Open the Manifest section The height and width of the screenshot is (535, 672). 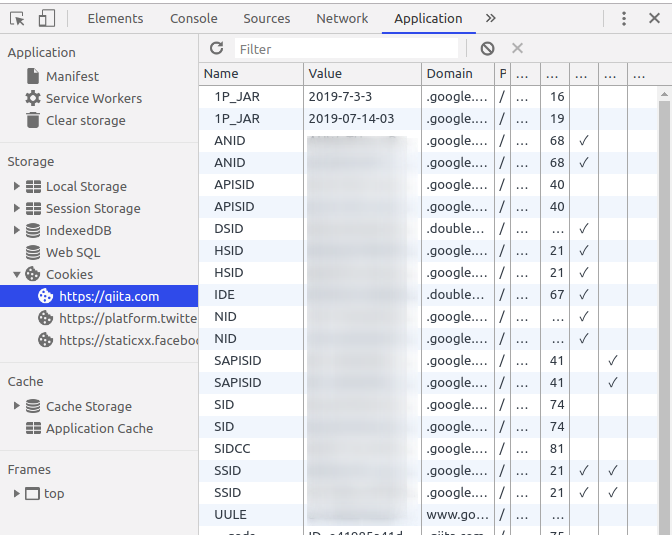point(72,76)
